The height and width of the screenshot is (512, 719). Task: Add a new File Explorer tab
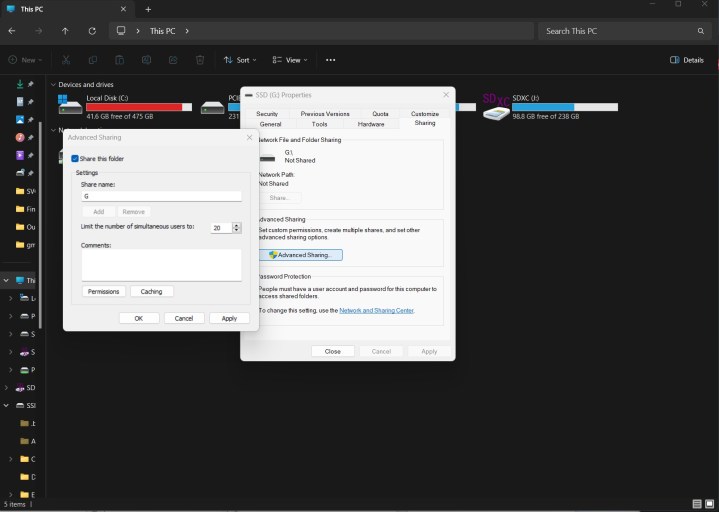point(148,9)
